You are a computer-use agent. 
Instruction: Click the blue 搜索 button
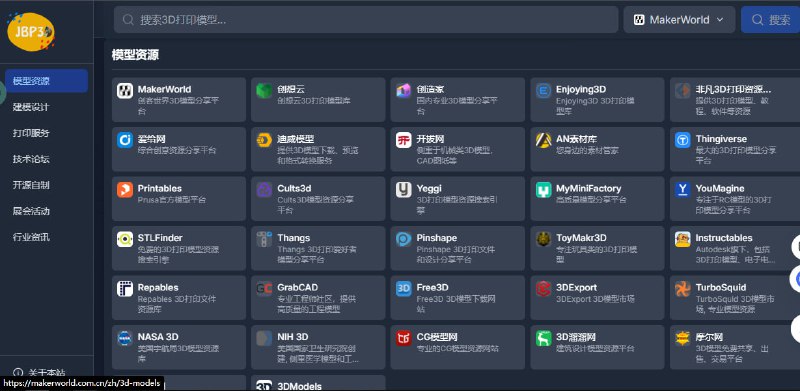pyautogui.click(x=770, y=20)
